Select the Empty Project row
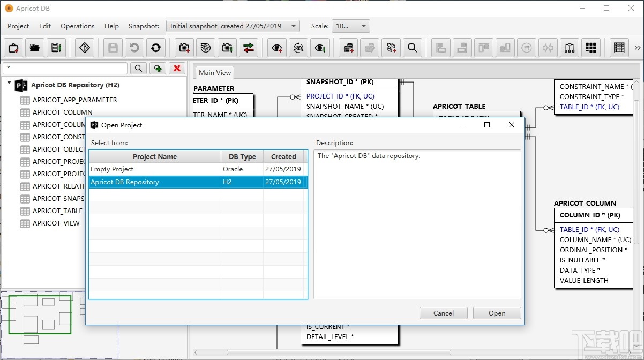Screen dimensions: 644x360 pos(155,169)
